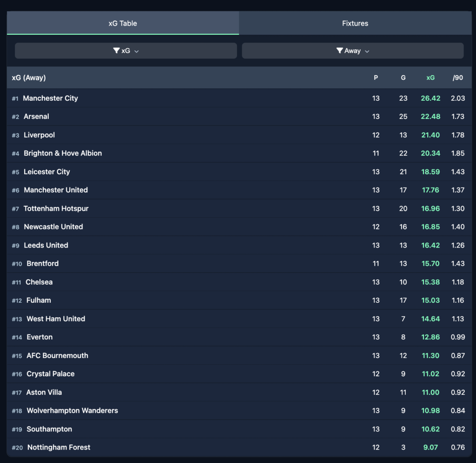This screenshot has height=463, width=476.
Task: Click Newcastle's xG value 16.85
Action: (430, 227)
